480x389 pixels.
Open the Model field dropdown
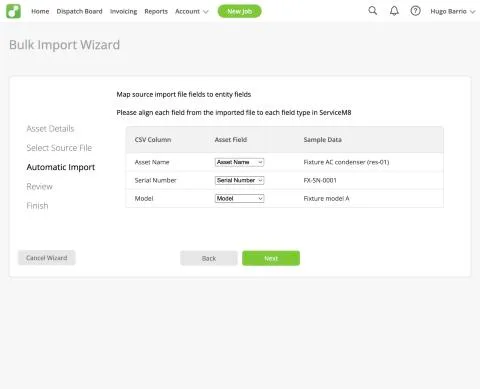[239, 198]
